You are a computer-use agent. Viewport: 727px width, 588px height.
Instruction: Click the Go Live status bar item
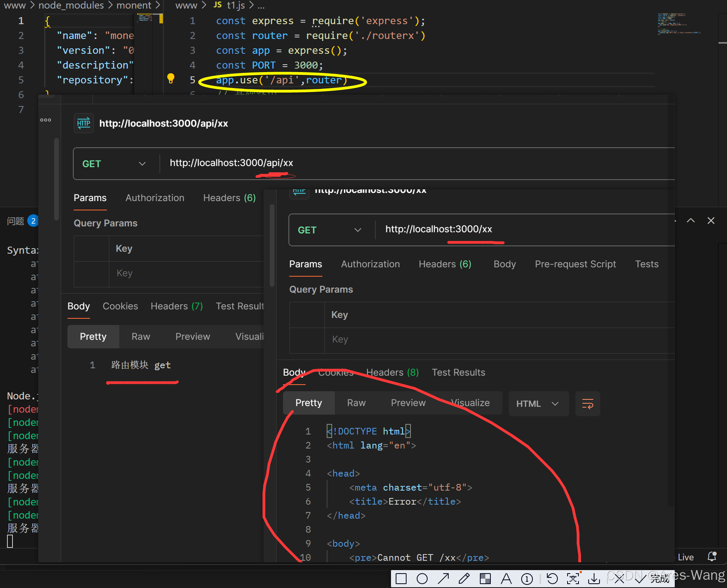[685, 557]
